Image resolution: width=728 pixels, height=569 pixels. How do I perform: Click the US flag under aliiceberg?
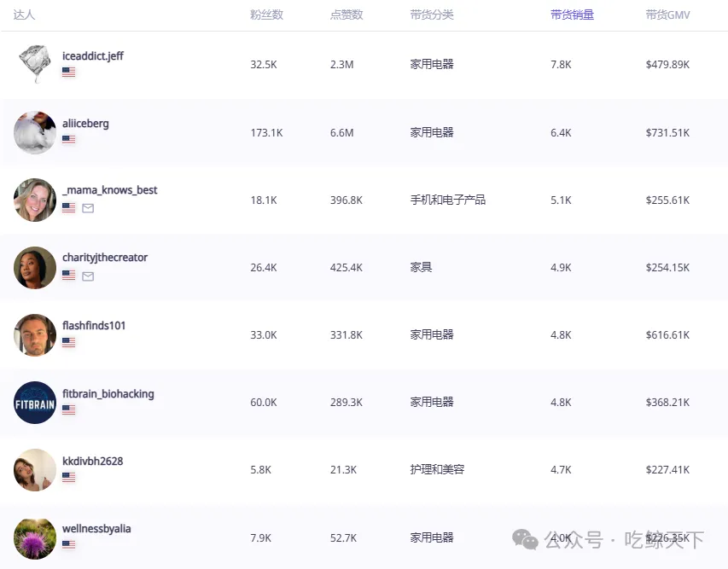click(69, 139)
